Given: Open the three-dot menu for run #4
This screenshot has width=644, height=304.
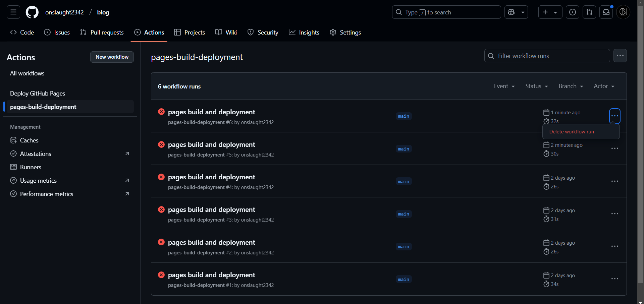Looking at the screenshot, I should pos(614,181).
